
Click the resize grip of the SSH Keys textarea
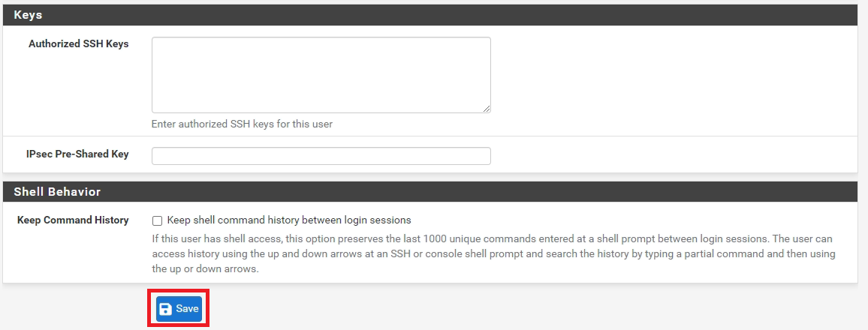point(487,109)
